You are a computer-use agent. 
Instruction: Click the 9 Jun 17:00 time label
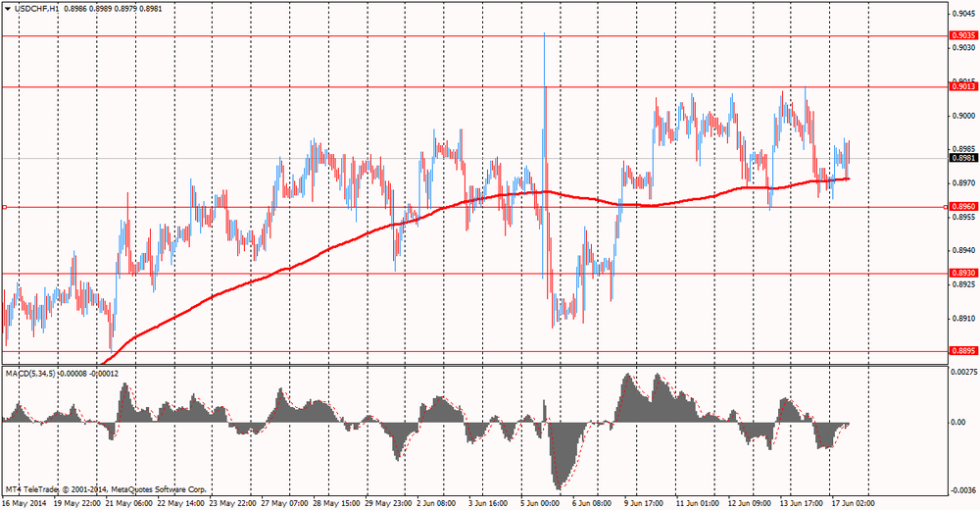645,503
